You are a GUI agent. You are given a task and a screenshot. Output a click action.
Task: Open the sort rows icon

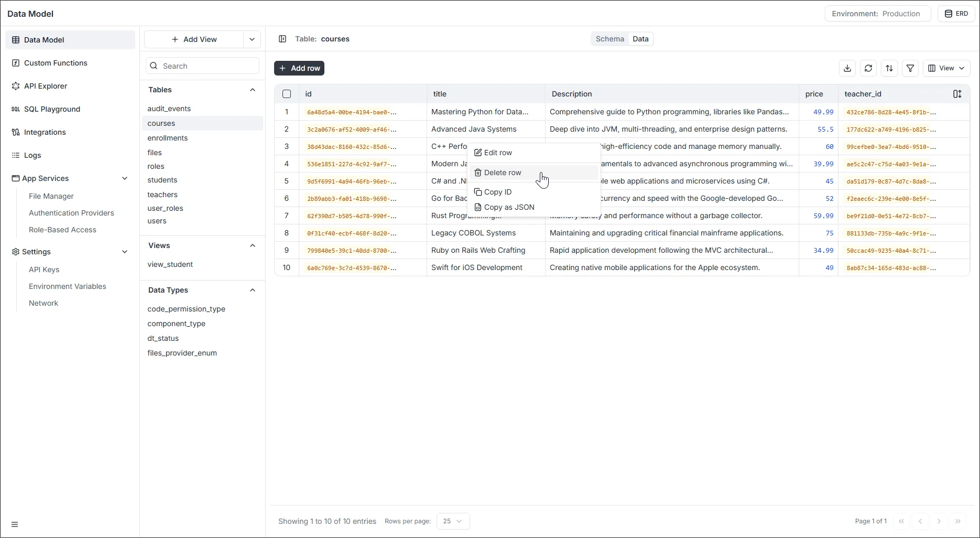[x=889, y=68]
